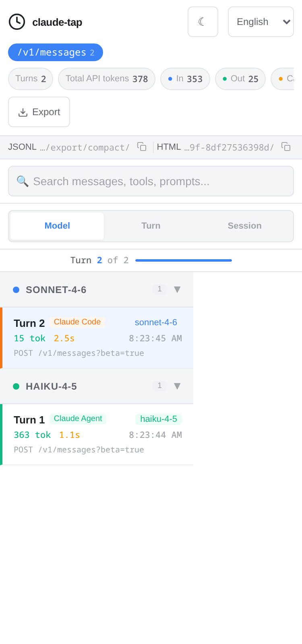Switch to the Model tab
Image resolution: width=302 pixels, height=644 pixels.
[x=57, y=226]
